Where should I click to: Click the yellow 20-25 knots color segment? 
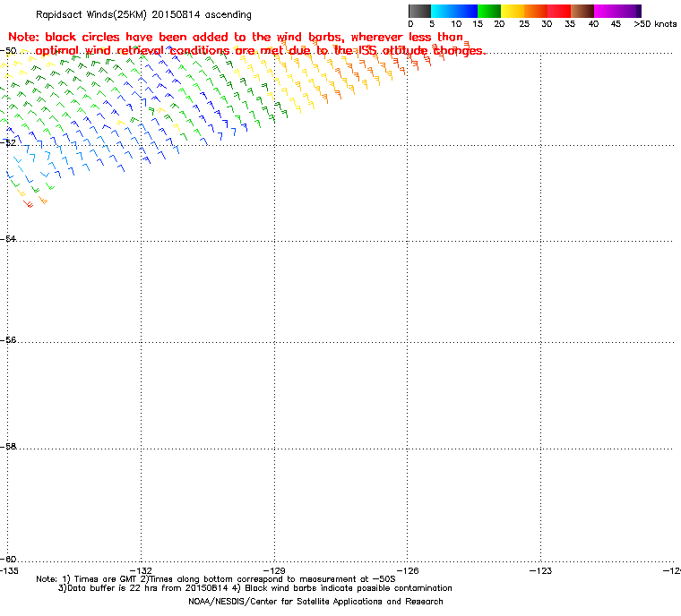point(513,11)
